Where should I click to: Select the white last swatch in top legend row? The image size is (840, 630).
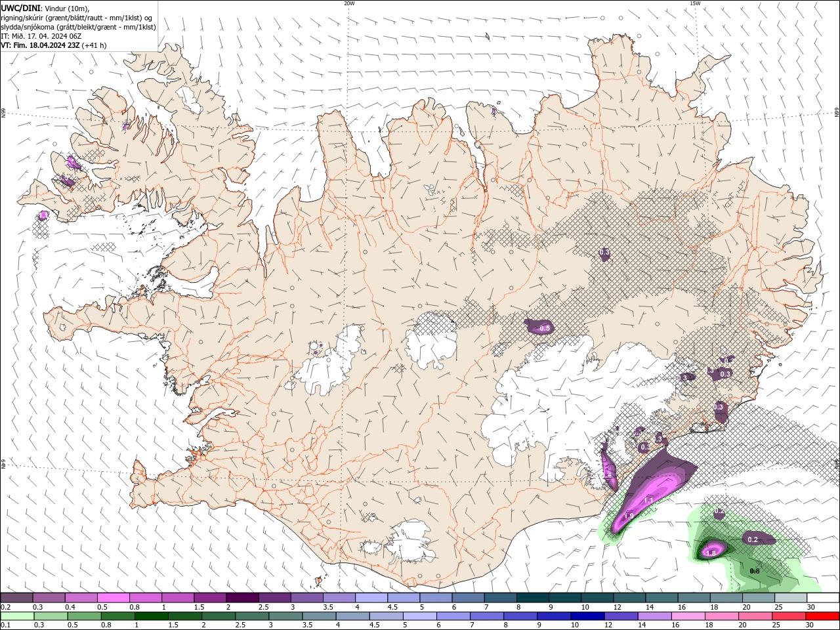click(x=822, y=598)
